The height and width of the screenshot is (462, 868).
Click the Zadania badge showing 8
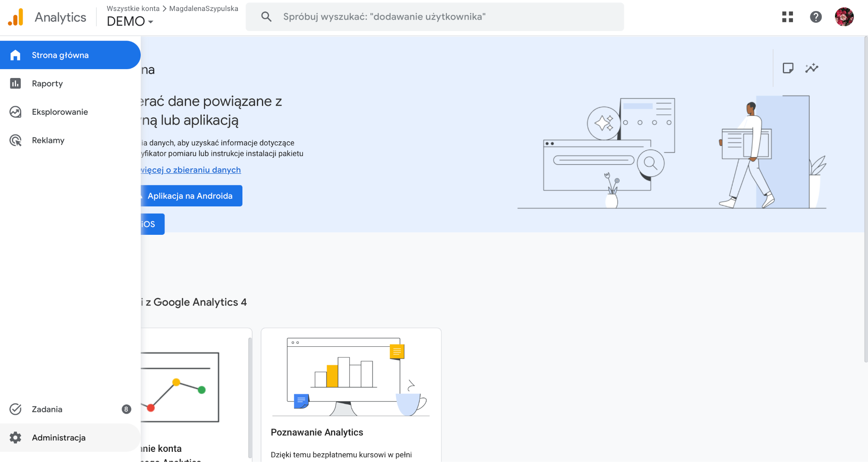click(126, 409)
